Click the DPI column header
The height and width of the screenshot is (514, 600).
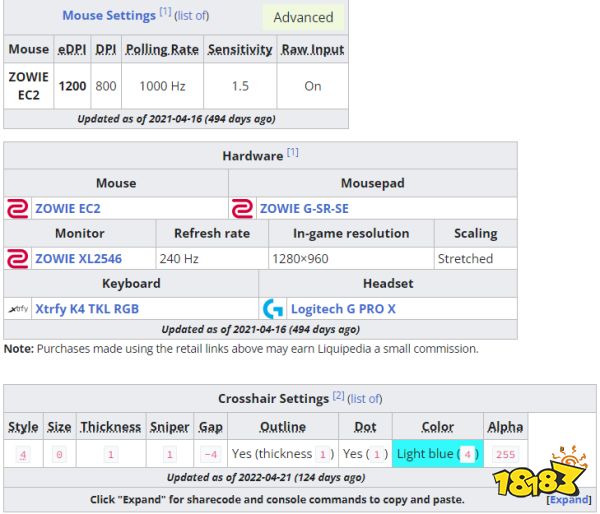pyautogui.click(x=106, y=49)
